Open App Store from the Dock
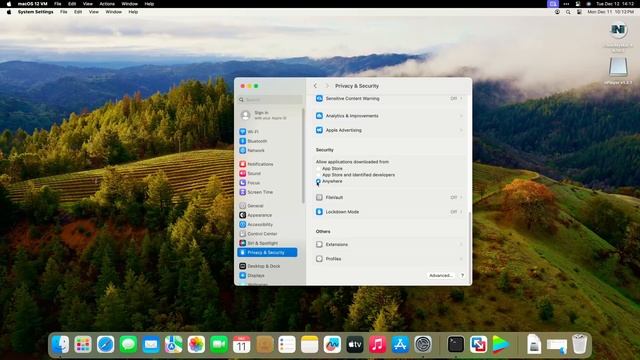The width and height of the screenshot is (640, 360). pos(400,344)
